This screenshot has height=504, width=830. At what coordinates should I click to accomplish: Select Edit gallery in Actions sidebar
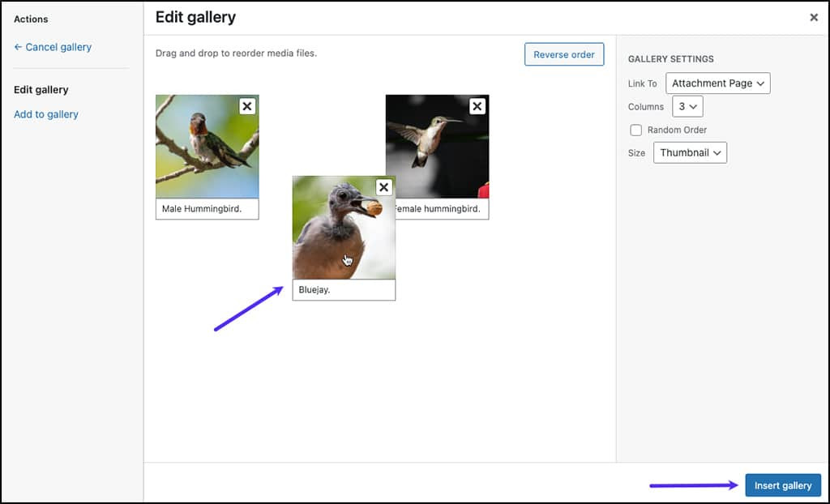click(41, 90)
